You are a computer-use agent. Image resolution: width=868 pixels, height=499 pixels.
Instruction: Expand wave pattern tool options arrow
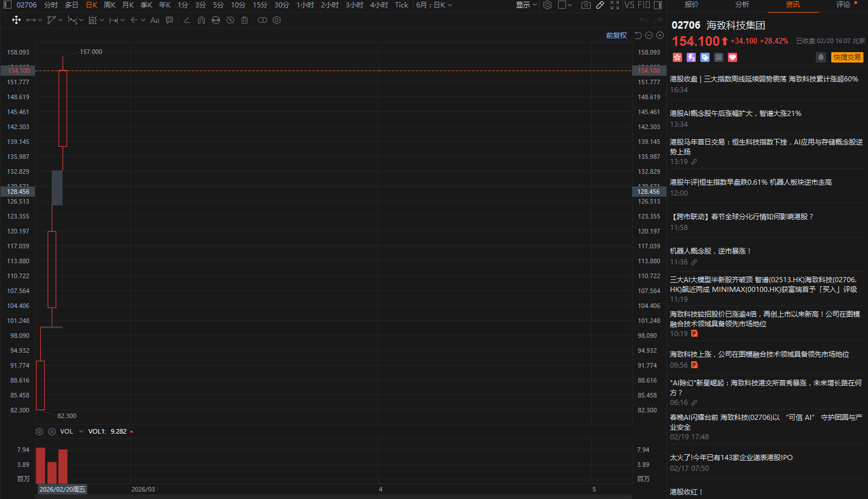tap(81, 20)
